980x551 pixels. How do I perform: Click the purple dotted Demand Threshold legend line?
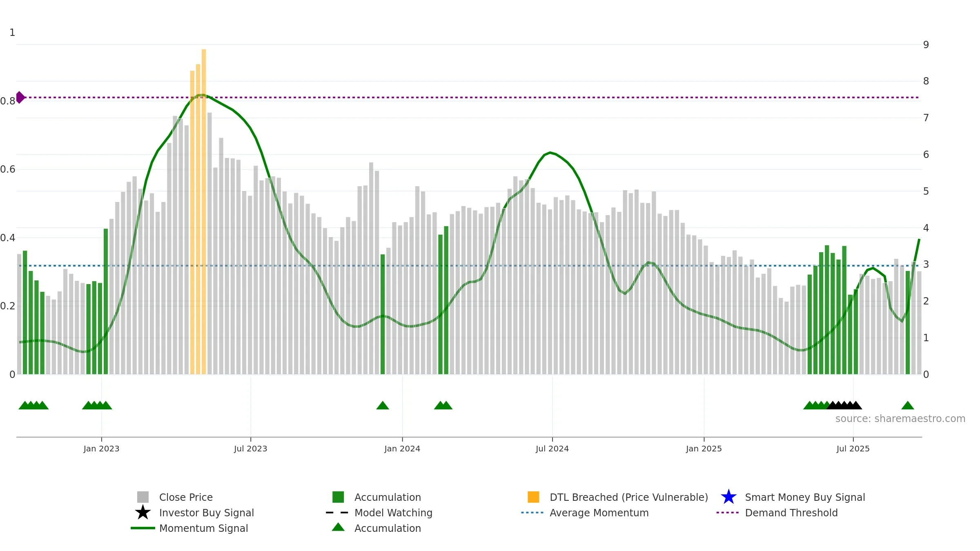[x=728, y=513]
